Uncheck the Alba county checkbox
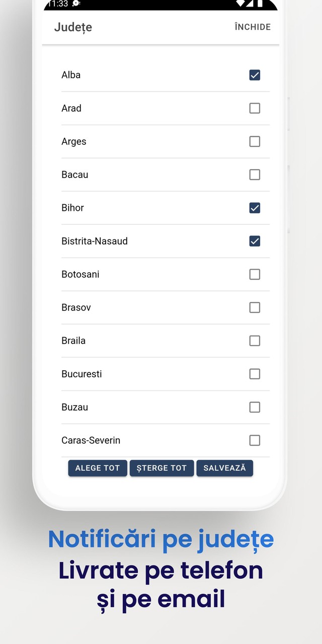 255,75
